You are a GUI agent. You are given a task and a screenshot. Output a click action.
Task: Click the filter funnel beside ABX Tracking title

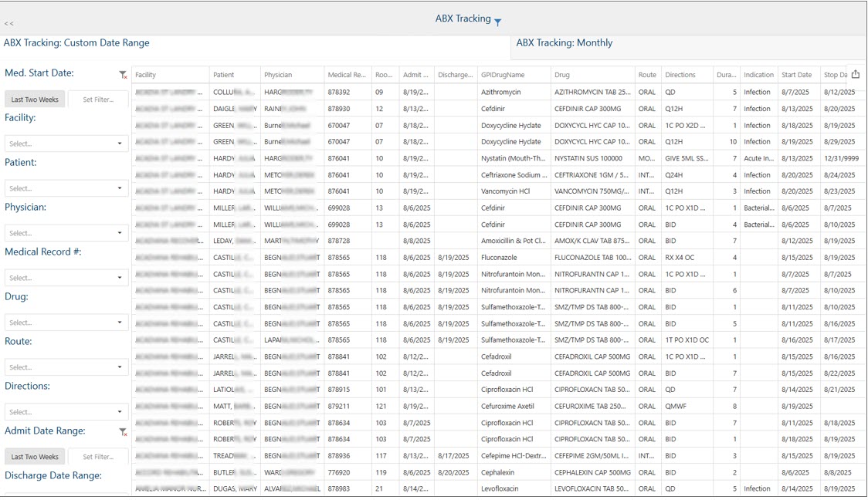(x=498, y=22)
